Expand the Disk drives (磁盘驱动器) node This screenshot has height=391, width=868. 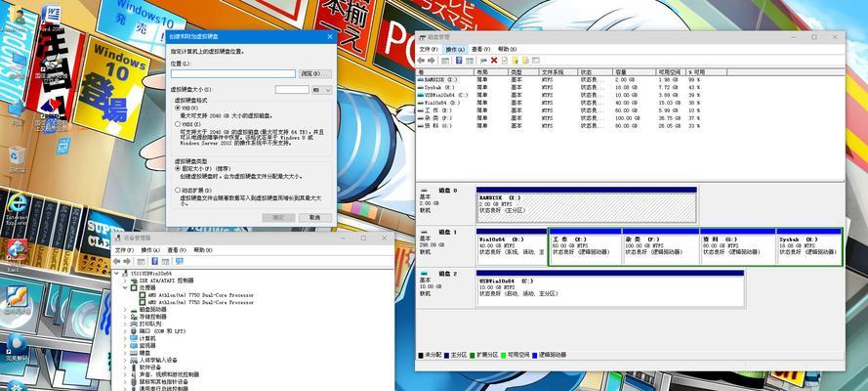125,310
